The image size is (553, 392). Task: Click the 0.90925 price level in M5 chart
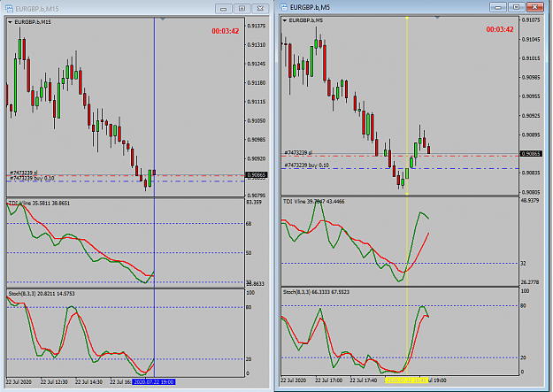pos(531,116)
